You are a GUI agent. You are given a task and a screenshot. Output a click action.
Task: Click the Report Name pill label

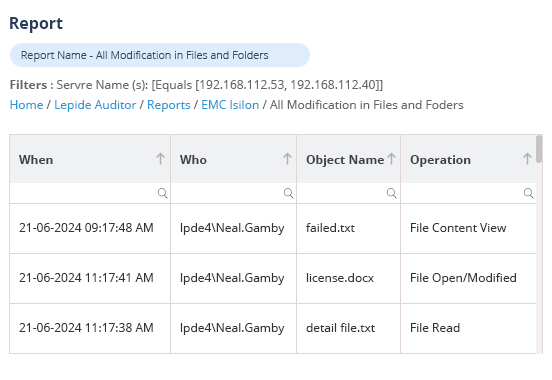pyautogui.click(x=160, y=55)
